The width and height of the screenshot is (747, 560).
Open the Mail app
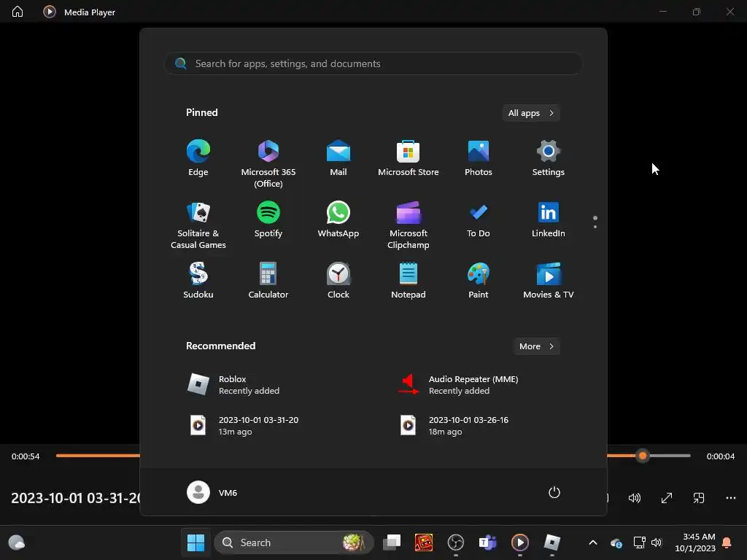[x=338, y=158]
